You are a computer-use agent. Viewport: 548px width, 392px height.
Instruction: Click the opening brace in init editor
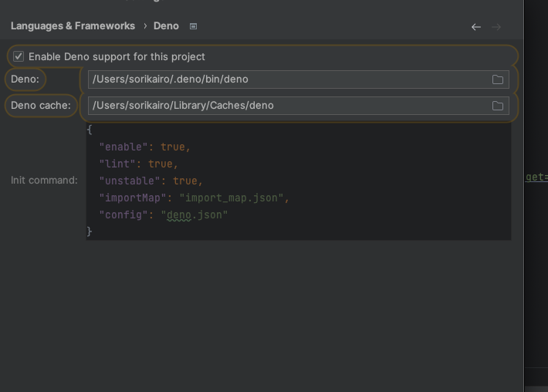point(90,130)
